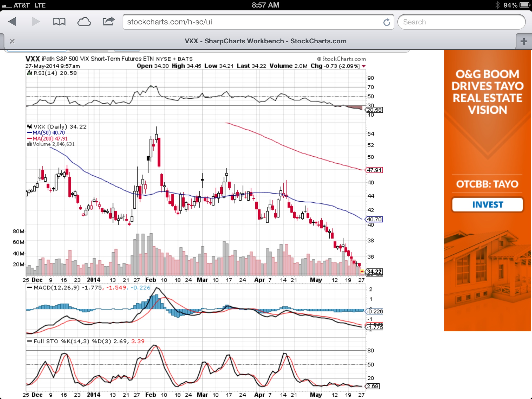Viewport: 532px width, 399px height.
Task: Click the Chg -0.73 (-2.09%) value
Action: [x=335, y=66]
